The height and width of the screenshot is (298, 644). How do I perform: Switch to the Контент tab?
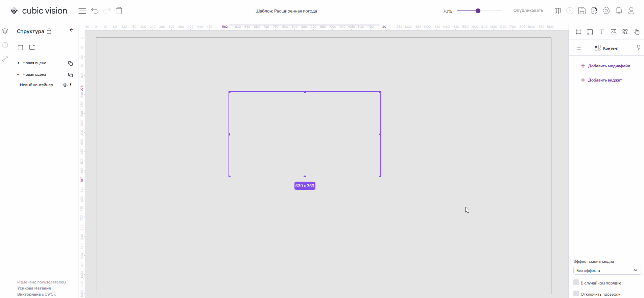pos(607,48)
